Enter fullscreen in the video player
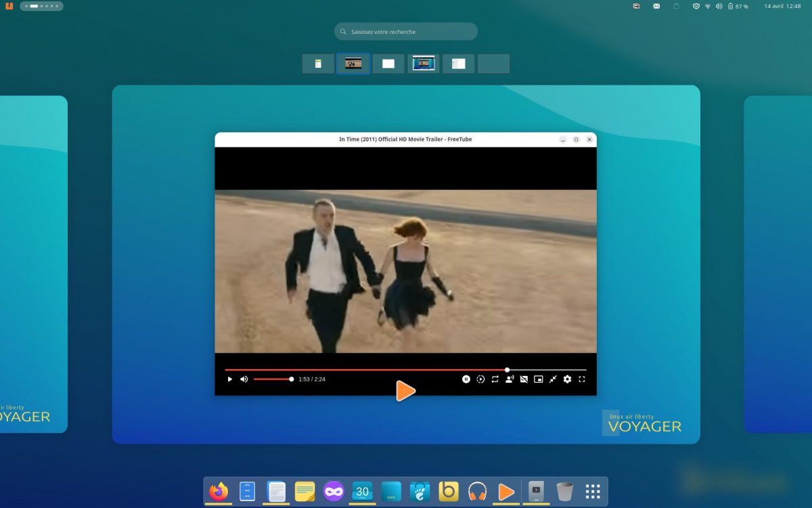Screen dimensions: 812x508 (582, 379)
